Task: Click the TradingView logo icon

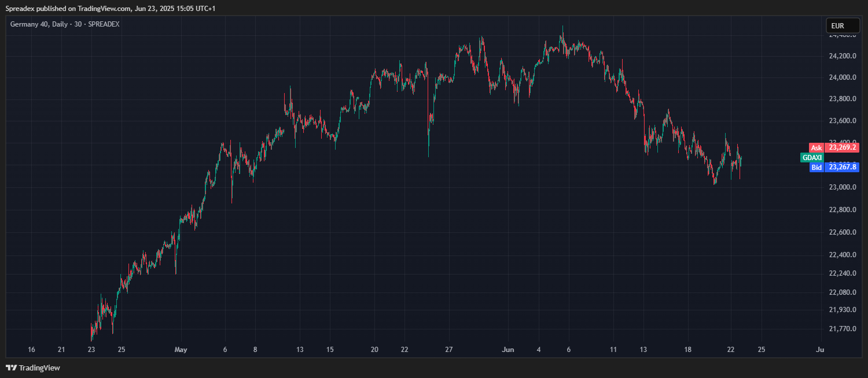Action: click(12, 368)
